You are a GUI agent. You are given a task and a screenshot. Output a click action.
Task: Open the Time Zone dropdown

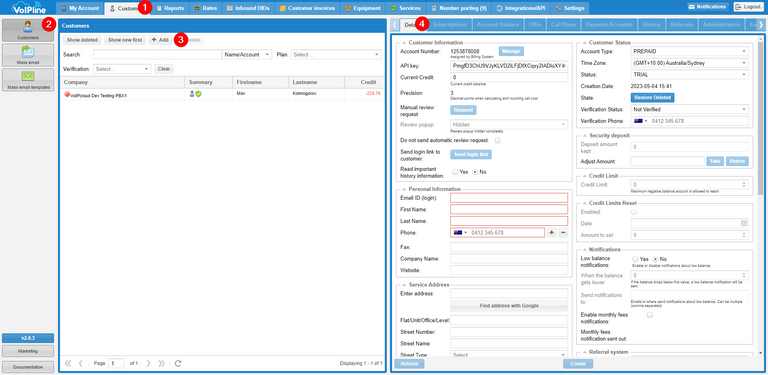pos(690,63)
